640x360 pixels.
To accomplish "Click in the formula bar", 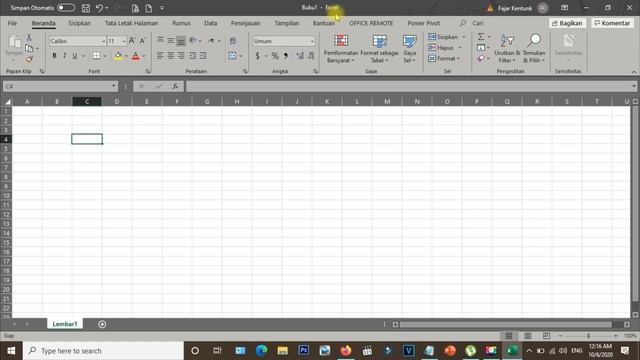I will coord(408,86).
